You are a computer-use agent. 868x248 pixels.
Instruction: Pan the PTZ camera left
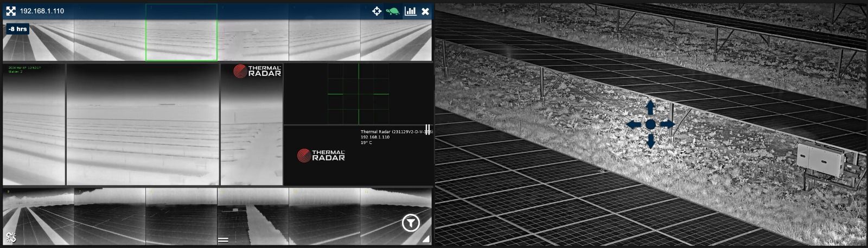pyautogui.click(x=633, y=124)
